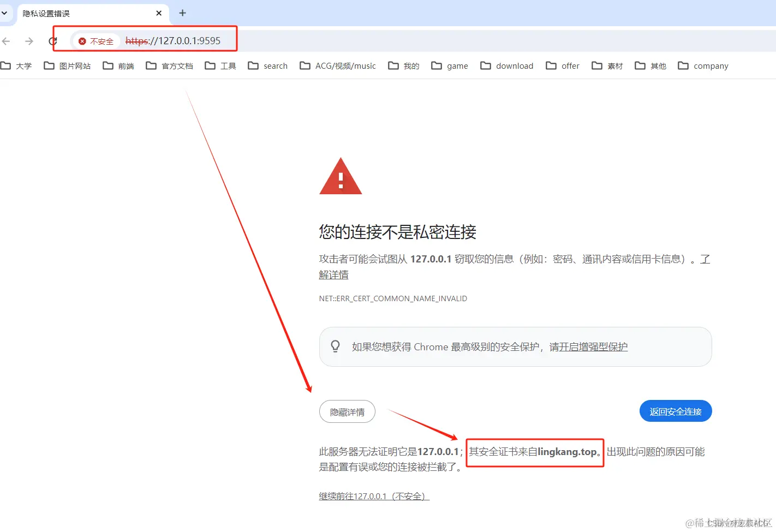Click 继续前往127.0.0.1（不安全） link

[373, 495]
